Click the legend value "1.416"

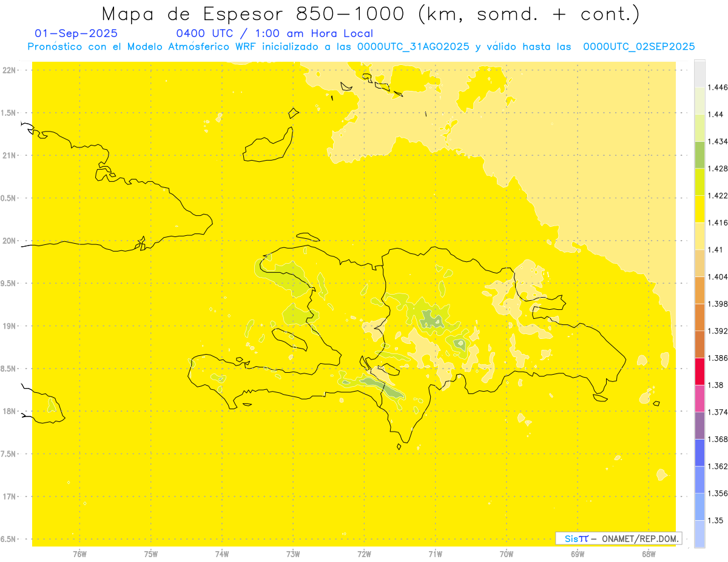point(717,222)
